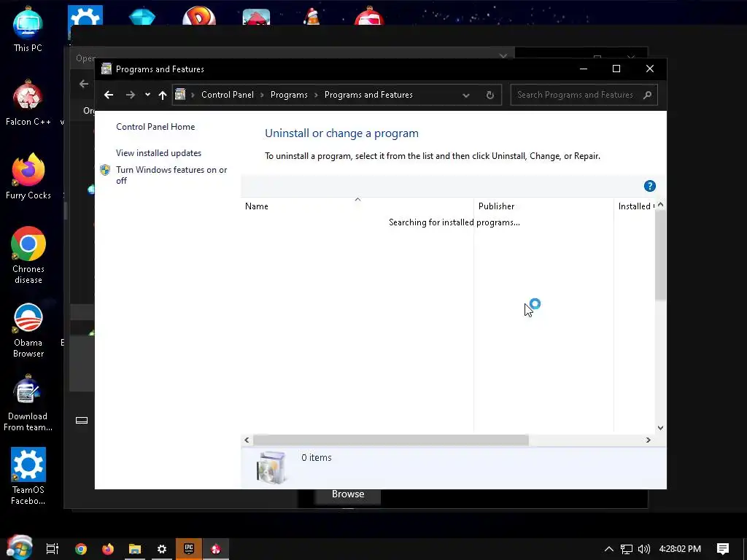Open Action Center notifications icon
This screenshot has height=560, width=747.
[723, 549]
